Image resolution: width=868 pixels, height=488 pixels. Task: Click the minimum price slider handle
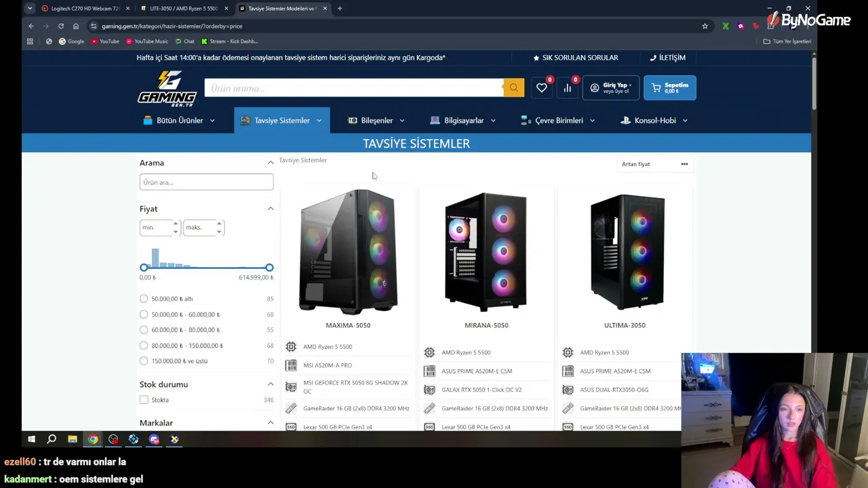144,268
